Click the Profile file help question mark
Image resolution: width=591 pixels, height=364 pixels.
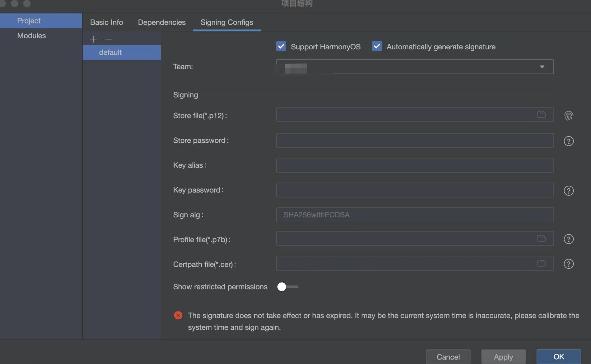pos(569,239)
